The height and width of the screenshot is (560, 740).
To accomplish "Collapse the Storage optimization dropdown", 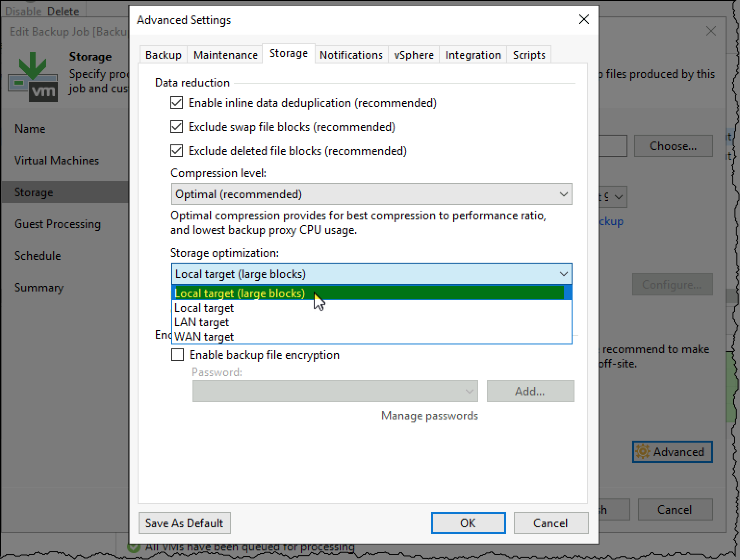I will point(371,274).
